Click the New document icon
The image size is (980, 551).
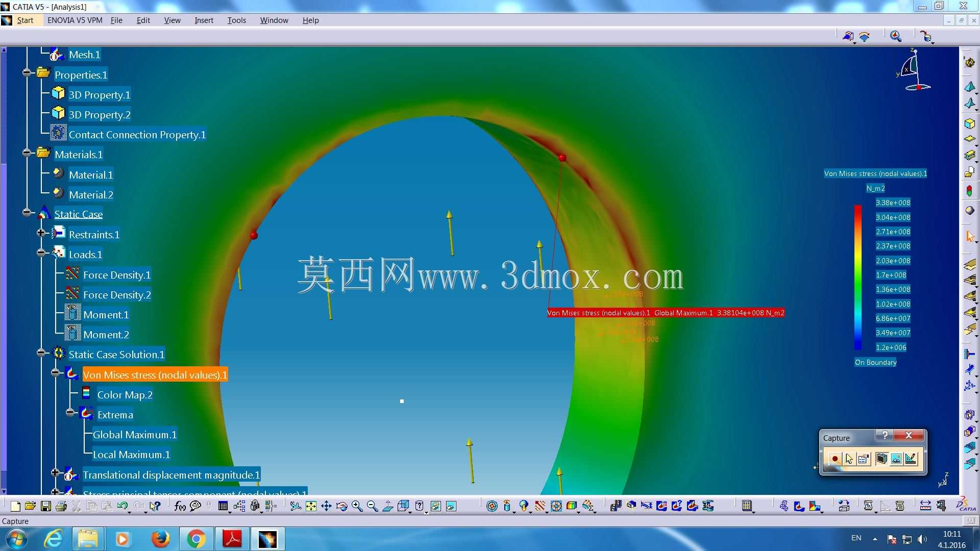(15, 506)
